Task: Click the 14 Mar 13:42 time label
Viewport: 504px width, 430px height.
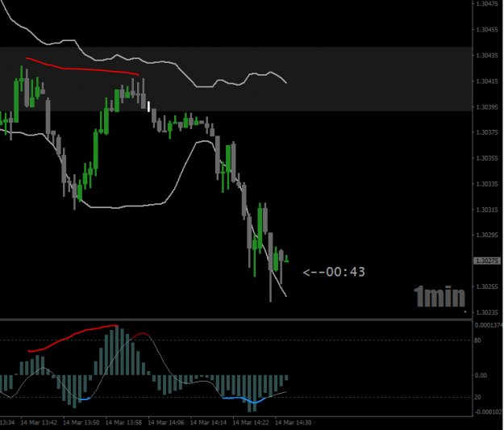Action: pos(39,422)
